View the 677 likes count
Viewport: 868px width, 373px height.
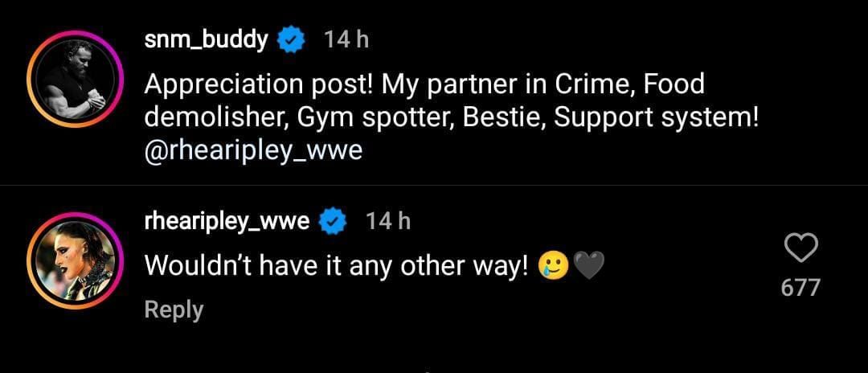800,287
